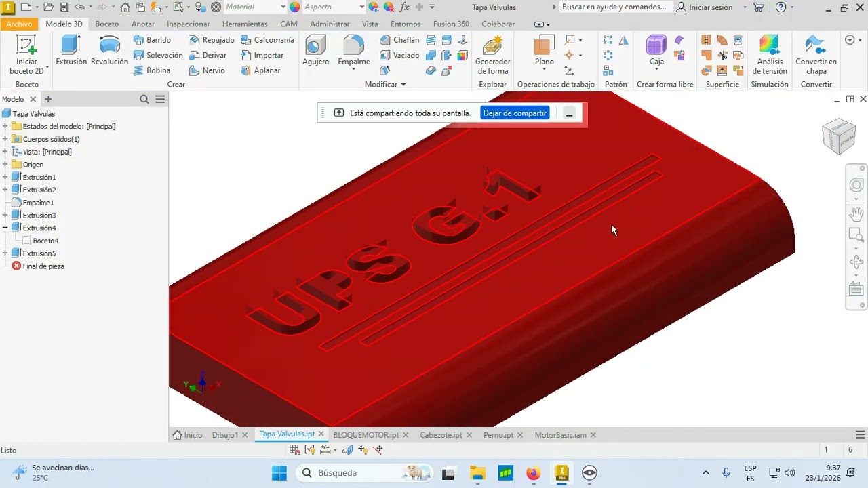Click the circular pattern icon
Image resolution: width=868 pixels, height=488 pixels.
(608, 55)
